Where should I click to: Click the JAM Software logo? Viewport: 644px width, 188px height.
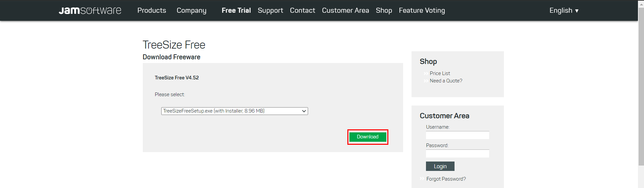[90, 10]
